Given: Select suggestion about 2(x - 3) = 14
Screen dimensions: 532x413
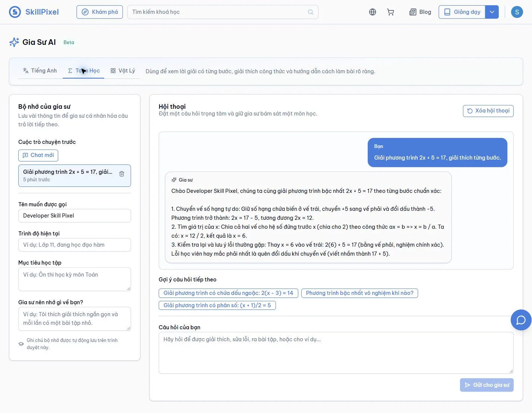Looking at the screenshot, I should click(228, 293).
